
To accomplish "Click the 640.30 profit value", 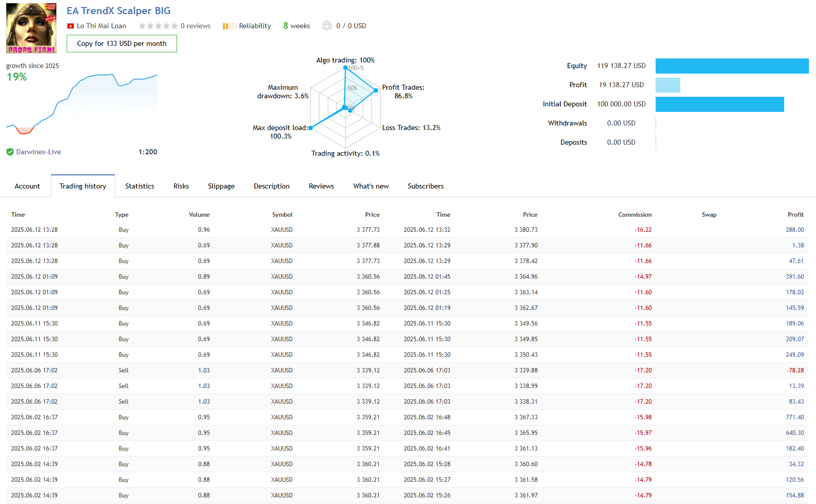I will coord(795,433).
